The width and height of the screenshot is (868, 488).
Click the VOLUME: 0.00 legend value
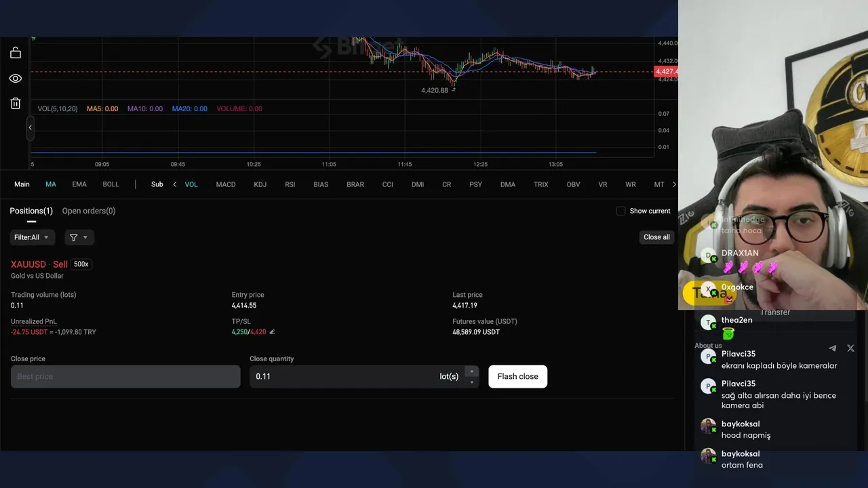click(x=239, y=108)
